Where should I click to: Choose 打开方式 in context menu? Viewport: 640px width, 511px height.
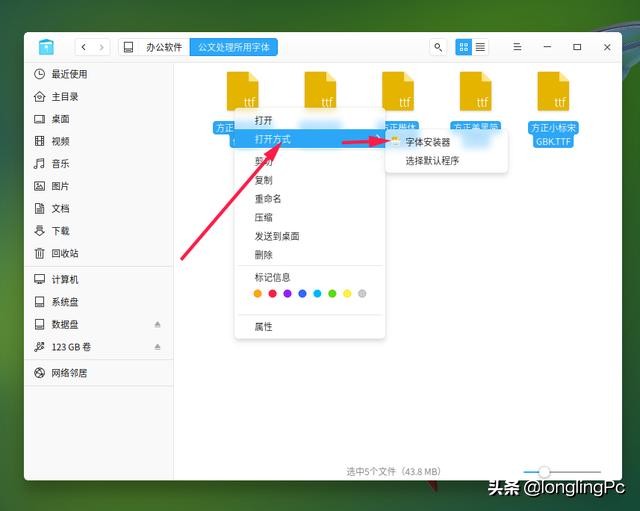coord(308,139)
